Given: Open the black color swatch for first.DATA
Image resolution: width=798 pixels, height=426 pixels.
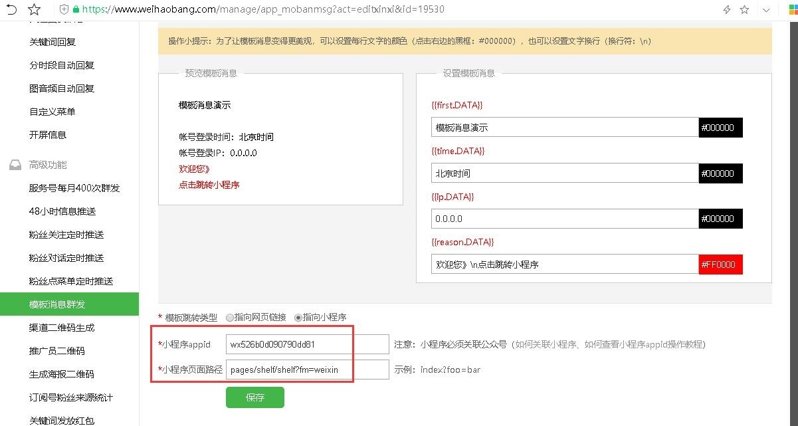Looking at the screenshot, I should (721, 128).
